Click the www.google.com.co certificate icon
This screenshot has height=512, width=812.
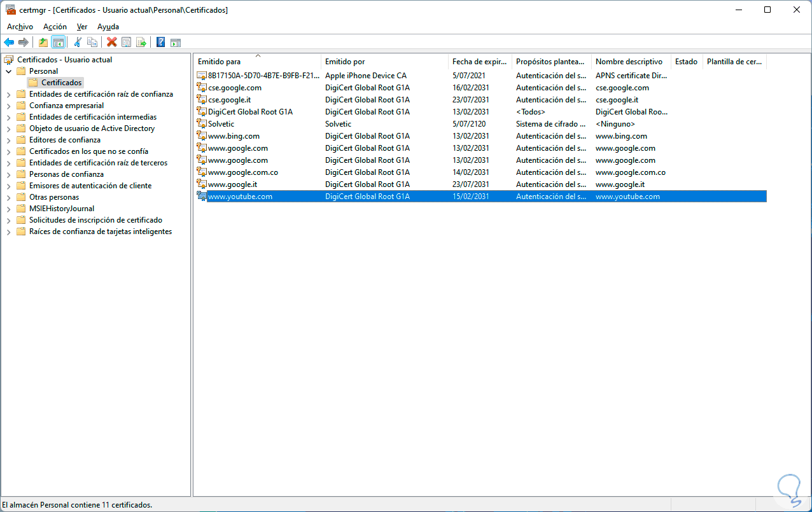pos(202,172)
